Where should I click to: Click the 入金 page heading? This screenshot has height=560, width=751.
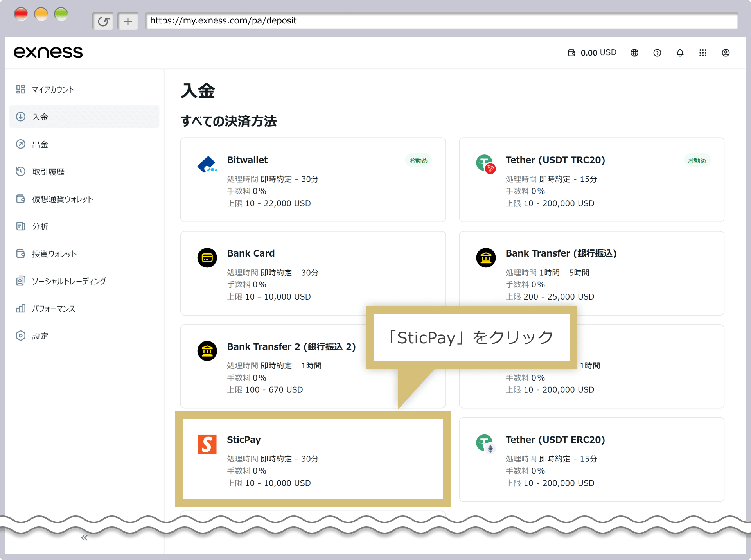198,91
